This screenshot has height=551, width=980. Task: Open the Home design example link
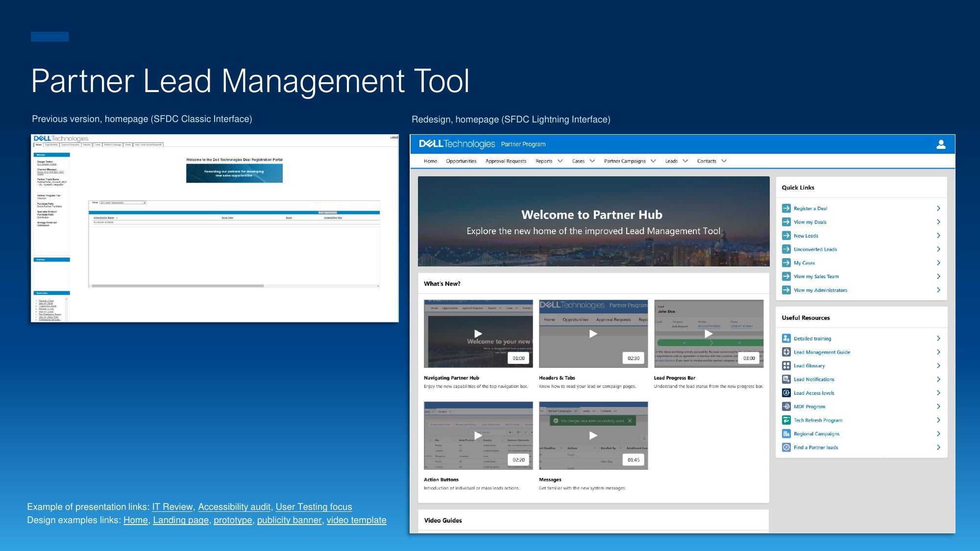tap(136, 520)
